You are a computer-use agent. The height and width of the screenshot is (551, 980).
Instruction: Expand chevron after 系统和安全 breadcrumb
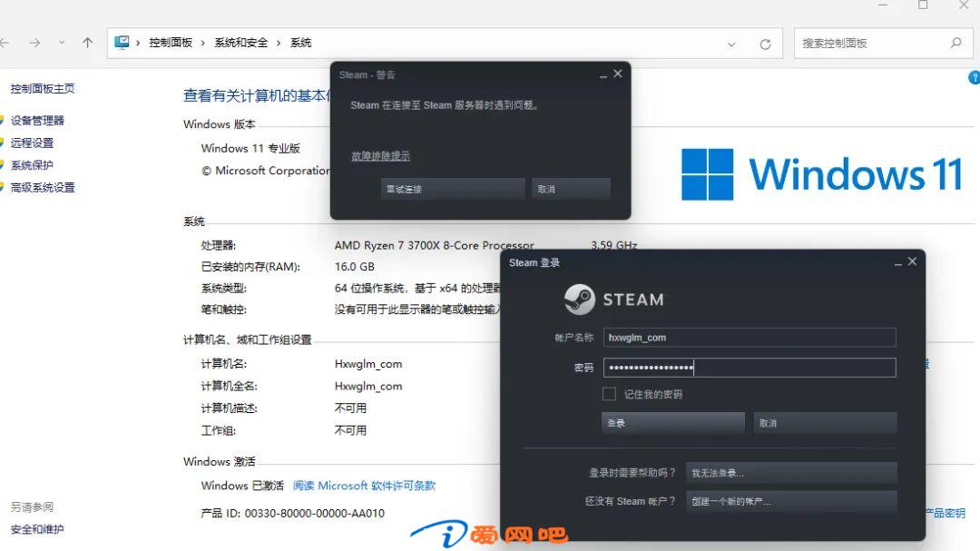(x=279, y=44)
